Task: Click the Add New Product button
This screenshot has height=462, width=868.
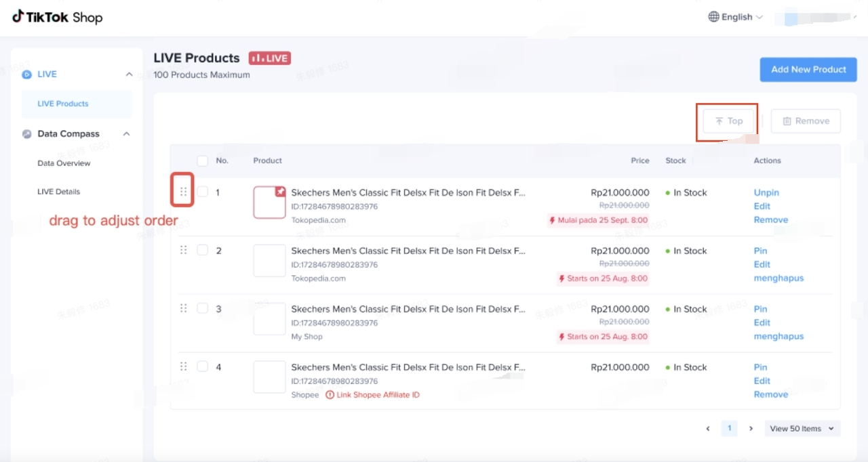Action: pos(808,69)
